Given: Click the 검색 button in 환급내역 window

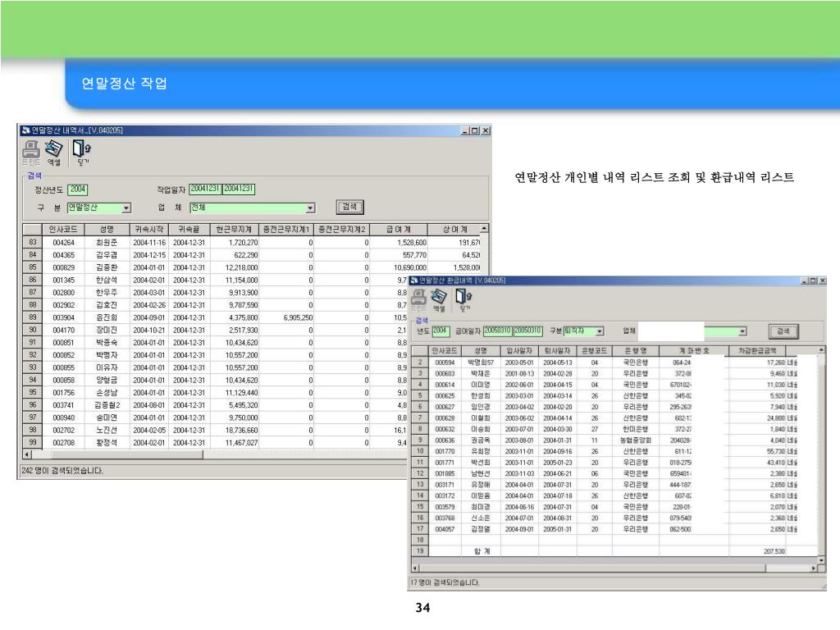Looking at the screenshot, I should tap(783, 331).
